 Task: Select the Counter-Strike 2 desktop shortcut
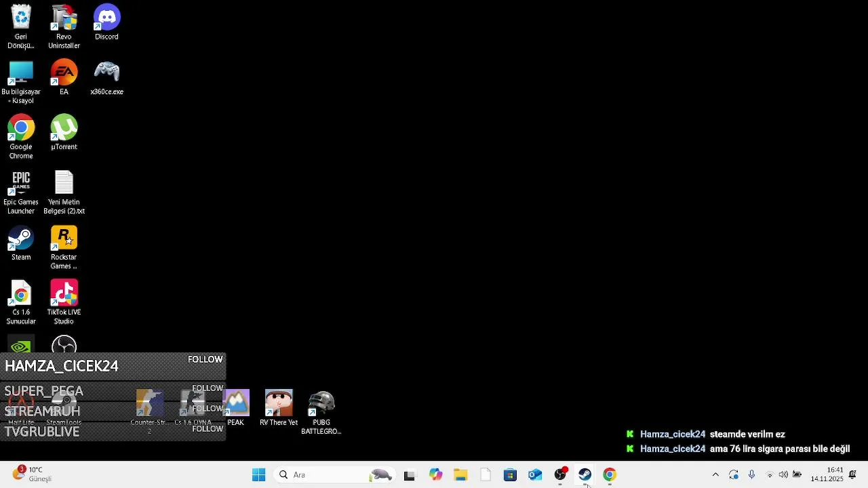pyautogui.click(x=149, y=412)
